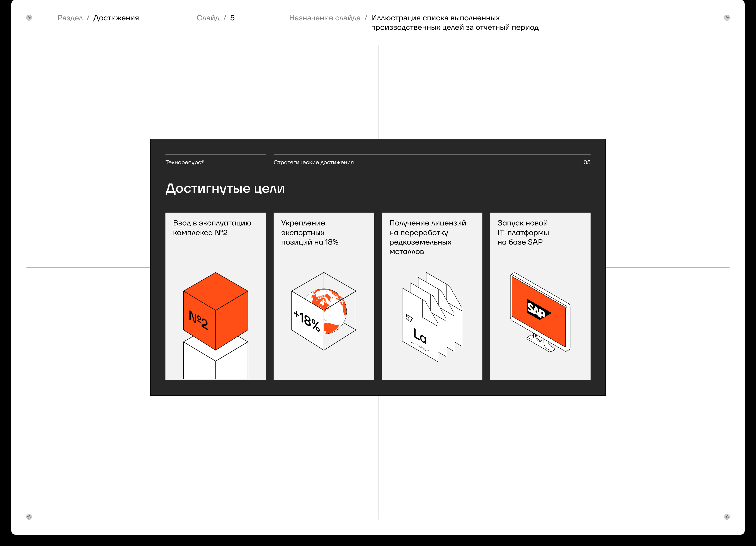The height and width of the screenshot is (546, 756).
Task: Click the top-left corner screw marker
Action: point(29,18)
